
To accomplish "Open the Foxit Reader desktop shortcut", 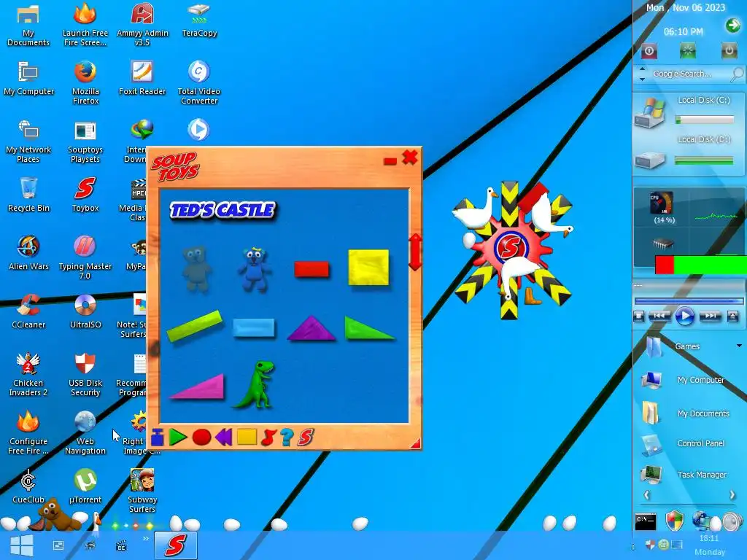I will [x=142, y=77].
